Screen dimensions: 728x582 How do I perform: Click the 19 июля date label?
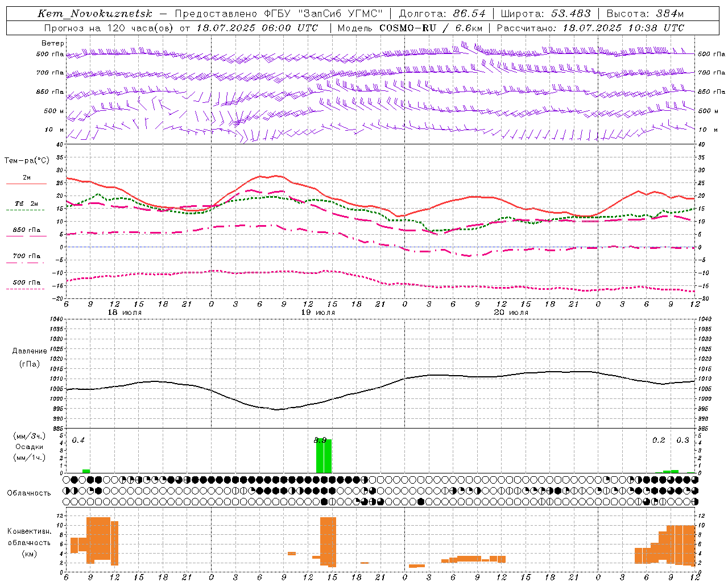point(318,313)
